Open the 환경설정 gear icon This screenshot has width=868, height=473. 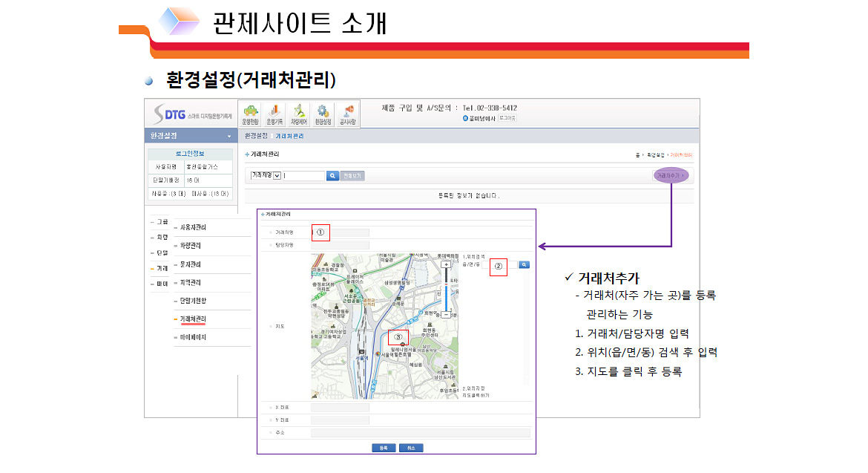pyautogui.click(x=323, y=114)
